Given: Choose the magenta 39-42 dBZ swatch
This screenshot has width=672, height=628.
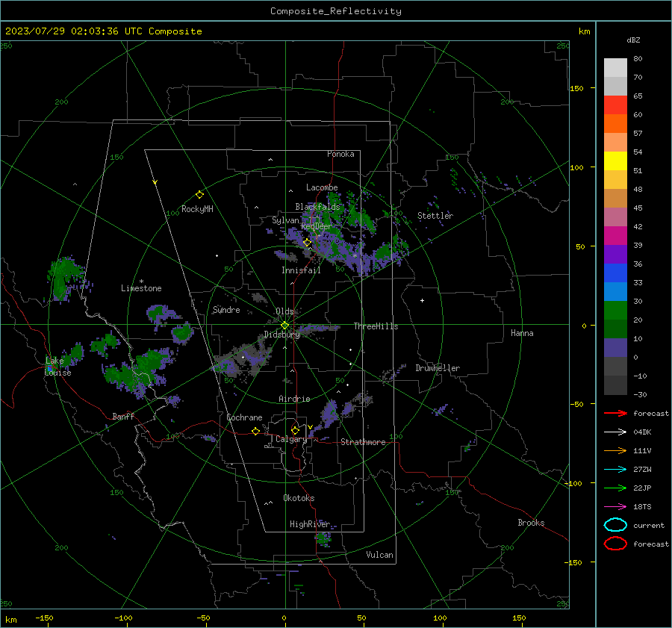Looking at the screenshot, I should coord(615,235).
